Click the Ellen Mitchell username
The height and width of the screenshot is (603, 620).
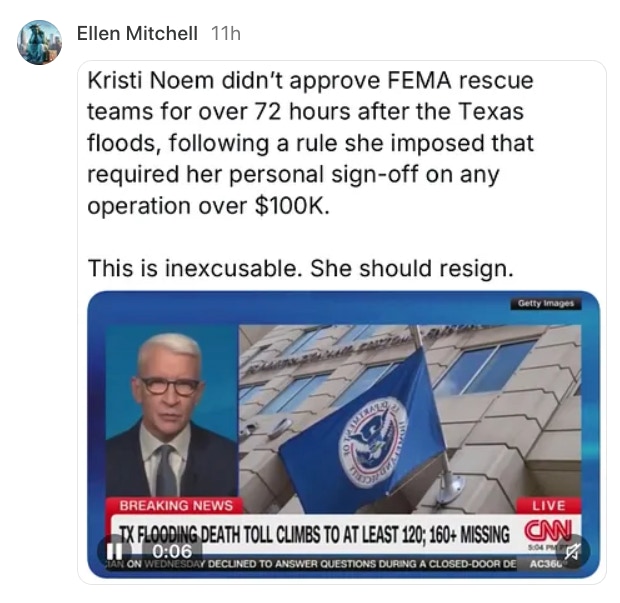point(137,33)
